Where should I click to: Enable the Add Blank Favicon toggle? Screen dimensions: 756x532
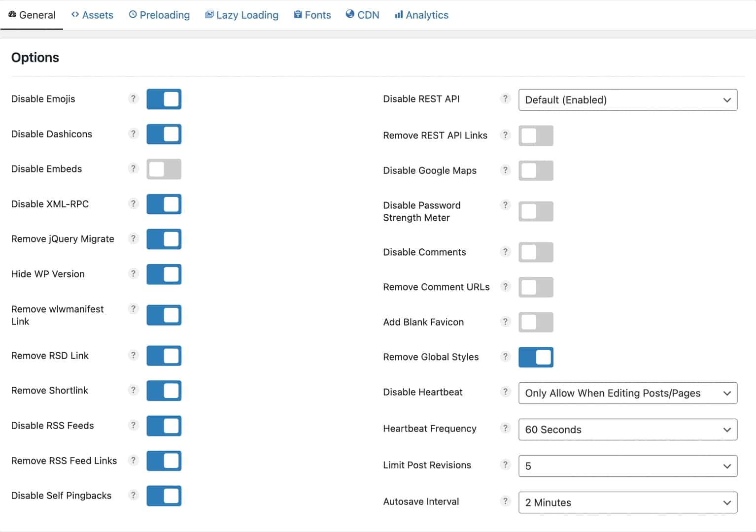click(536, 322)
